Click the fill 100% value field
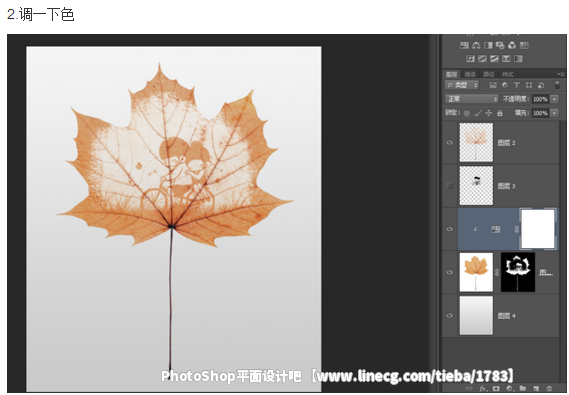The height and width of the screenshot is (395, 569). 540,113
